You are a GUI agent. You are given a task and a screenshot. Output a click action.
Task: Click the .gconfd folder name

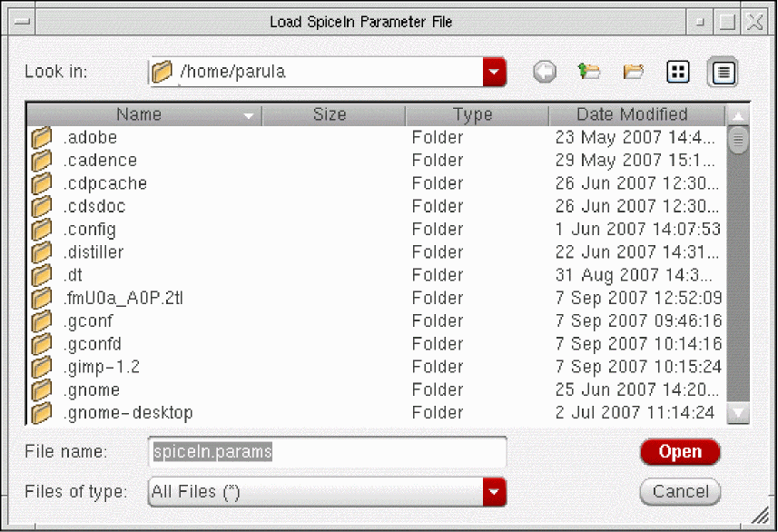point(93,344)
